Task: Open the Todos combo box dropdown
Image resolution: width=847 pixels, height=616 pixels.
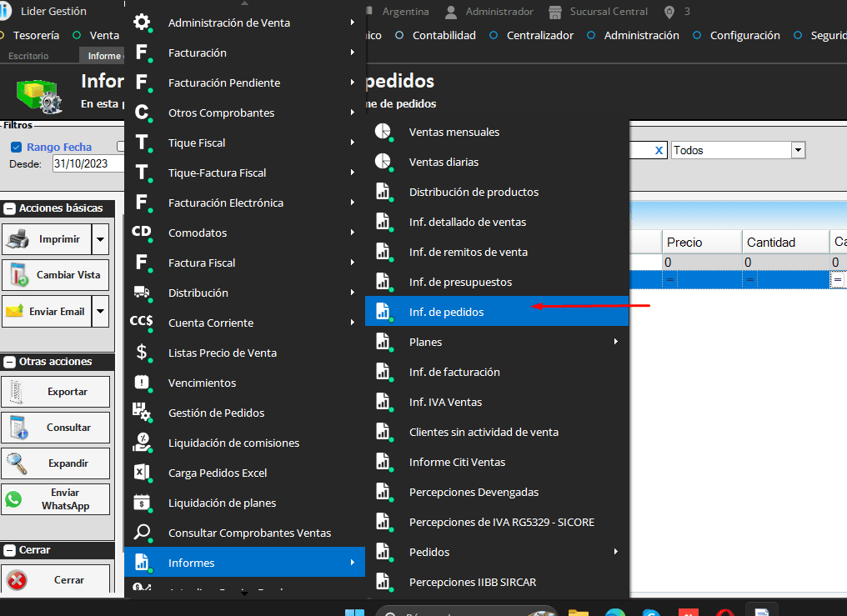Action: [x=798, y=150]
